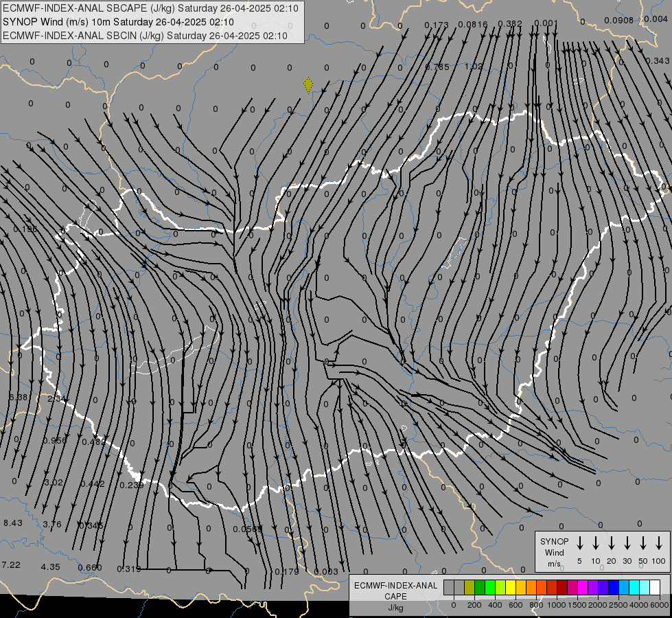Click the 800 tick label on CAPE scale
Image resolution: width=672 pixels, height=618 pixels.
[536, 605]
